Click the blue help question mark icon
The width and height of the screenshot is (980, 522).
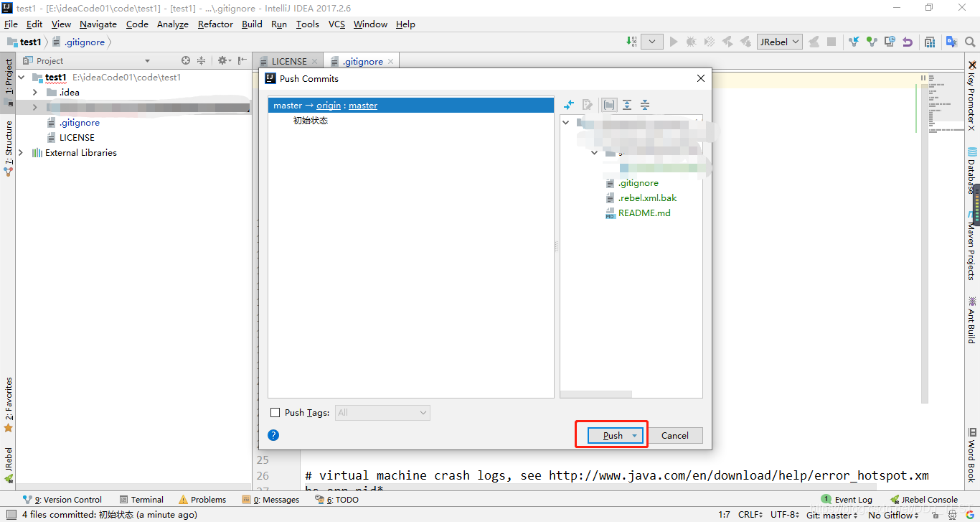(x=273, y=435)
